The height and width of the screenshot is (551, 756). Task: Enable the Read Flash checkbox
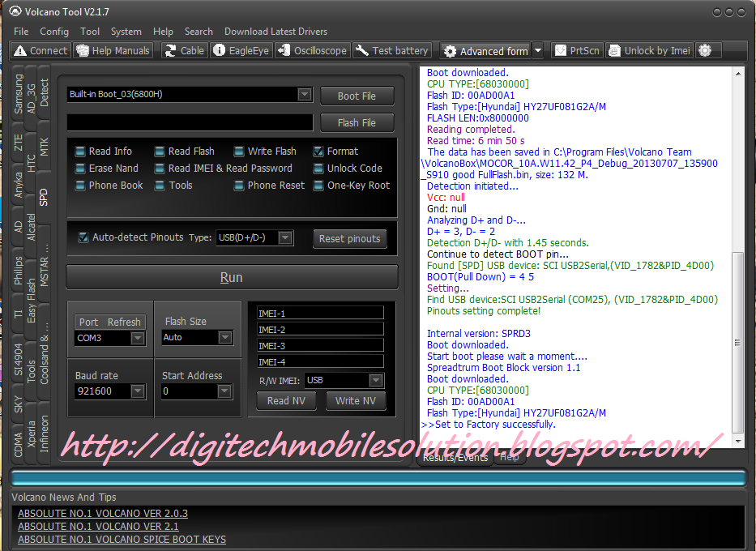pyautogui.click(x=159, y=151)
